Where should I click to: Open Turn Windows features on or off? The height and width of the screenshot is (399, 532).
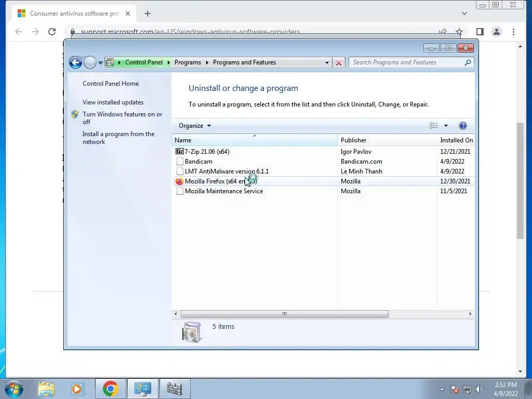click(x=123, y=118)
